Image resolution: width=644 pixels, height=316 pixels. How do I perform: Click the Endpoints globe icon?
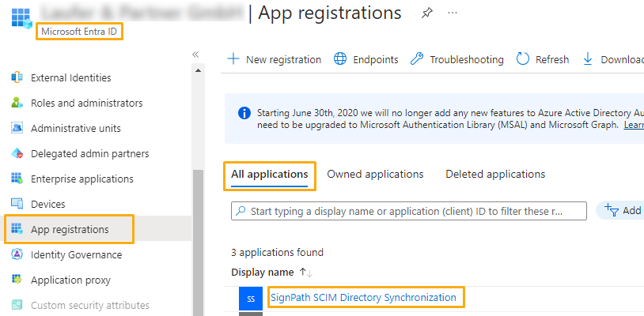(x=340, y=59)
